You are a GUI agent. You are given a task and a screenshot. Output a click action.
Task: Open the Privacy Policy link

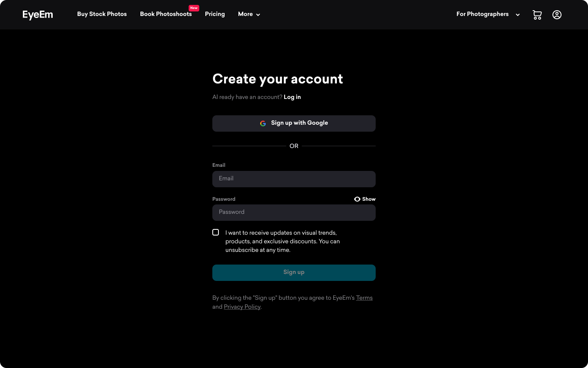[x=242, y=307]
